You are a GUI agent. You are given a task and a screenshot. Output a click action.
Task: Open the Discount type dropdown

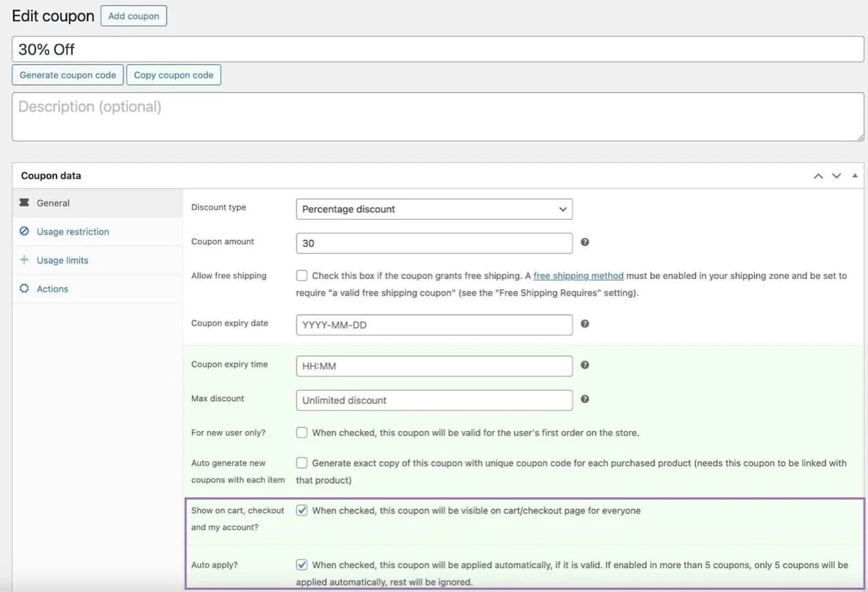coord(434,209)
